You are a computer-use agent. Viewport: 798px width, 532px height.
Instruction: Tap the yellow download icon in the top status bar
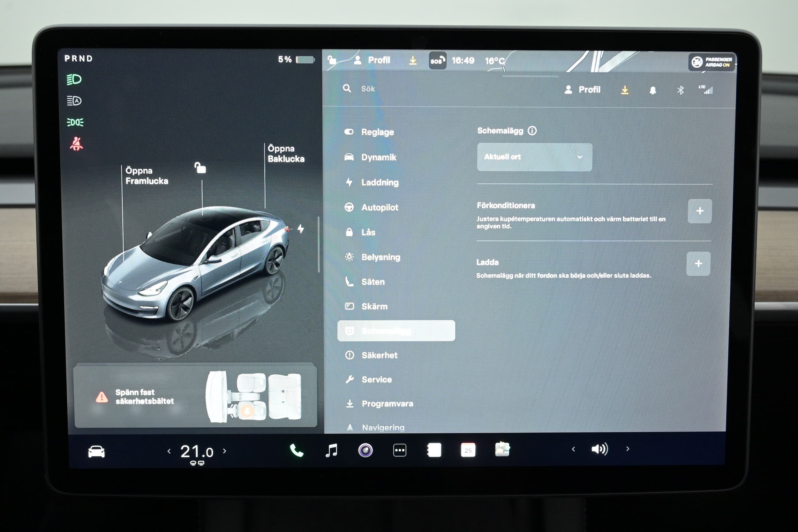click(x=413, y=60)
